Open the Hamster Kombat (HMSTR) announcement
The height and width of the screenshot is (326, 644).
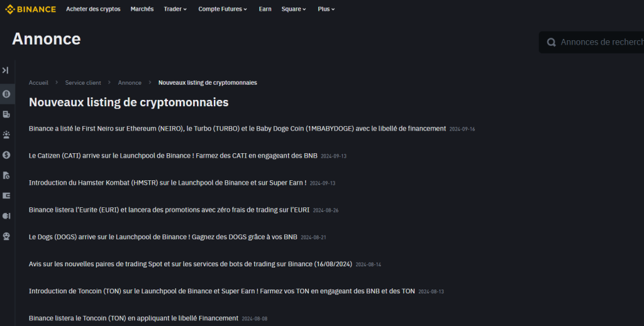click(x=167, y=183)
